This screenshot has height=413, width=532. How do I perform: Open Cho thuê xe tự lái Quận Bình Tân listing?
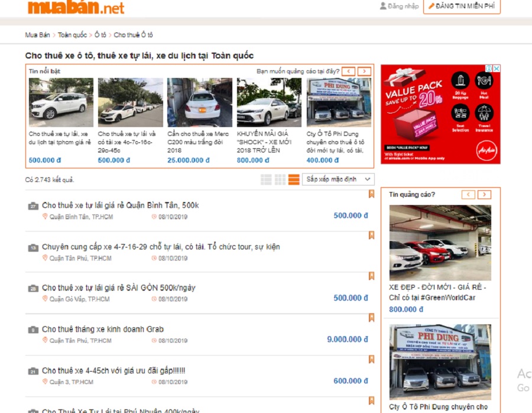(x=121, y=206)
